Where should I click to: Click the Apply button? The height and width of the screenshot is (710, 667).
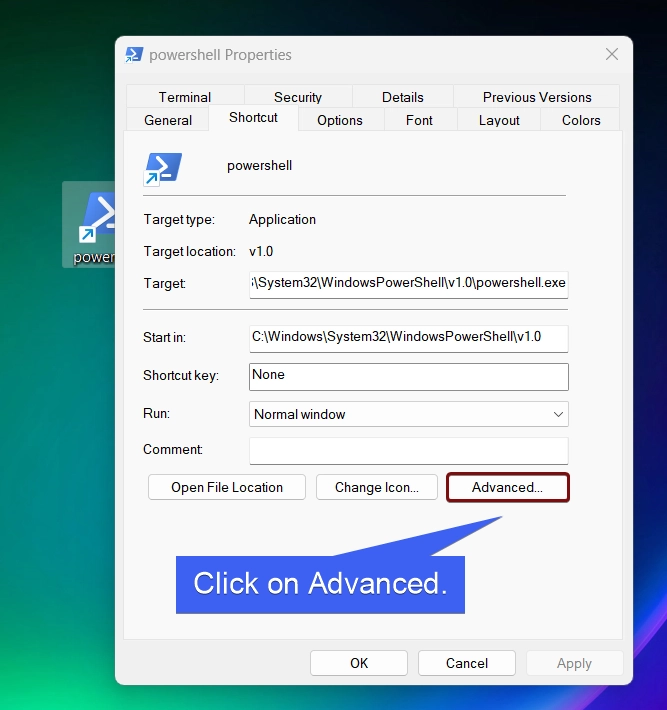pos(574,663)
